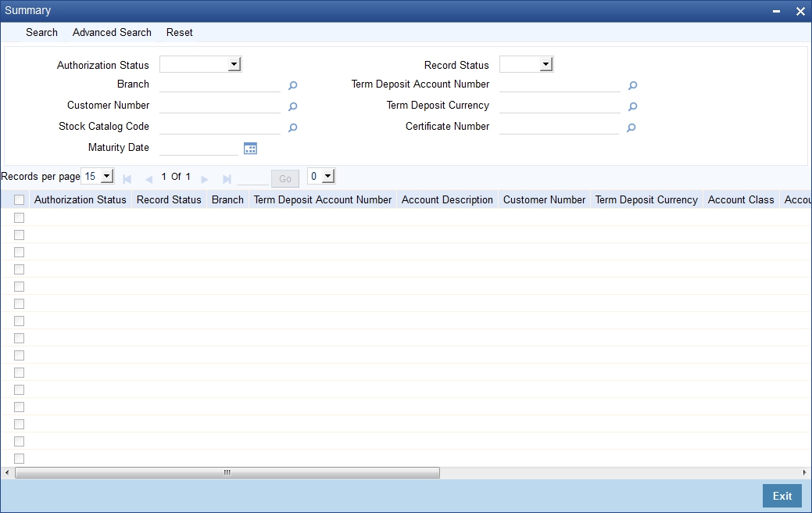The image size is (812, 513).
Task: Focus the Maturity Date input field
Action: click(199, 148)
